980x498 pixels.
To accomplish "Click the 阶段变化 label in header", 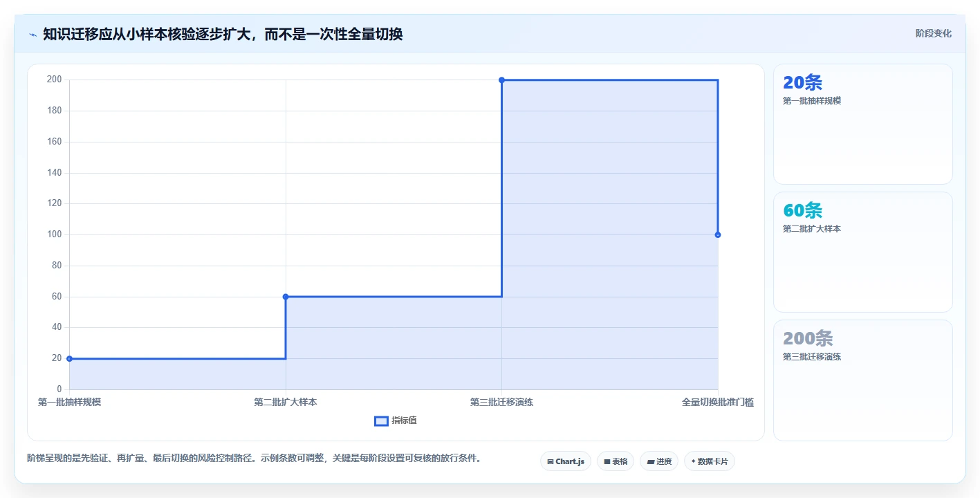I will 933,33.
